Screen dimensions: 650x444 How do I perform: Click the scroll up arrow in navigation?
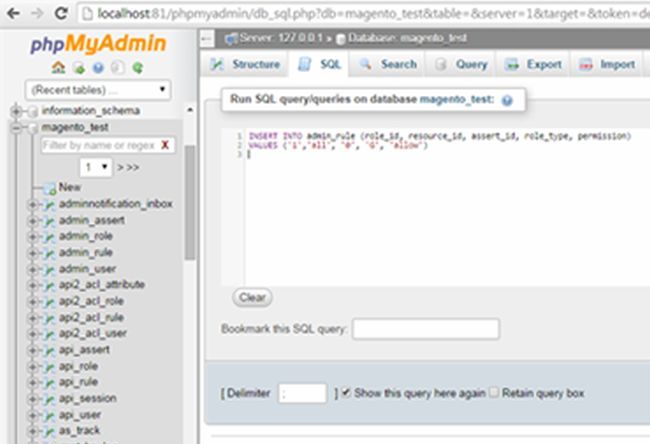[x=189, y=110]
